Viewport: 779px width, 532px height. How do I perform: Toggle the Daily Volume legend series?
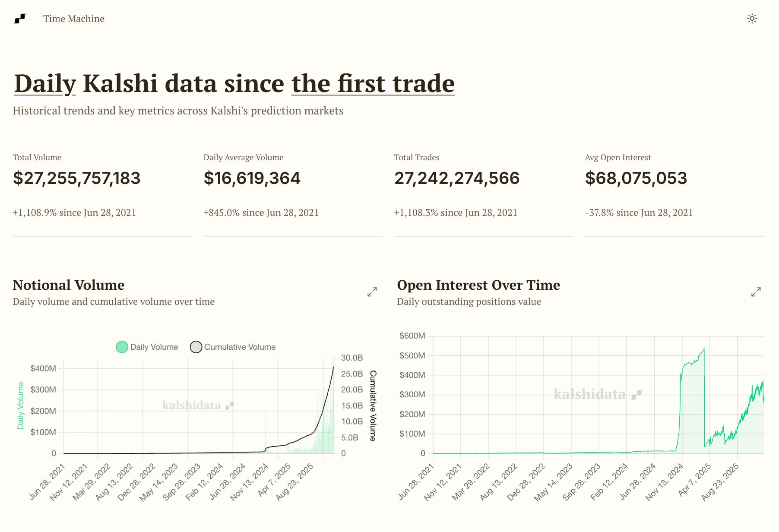point(147,347)
